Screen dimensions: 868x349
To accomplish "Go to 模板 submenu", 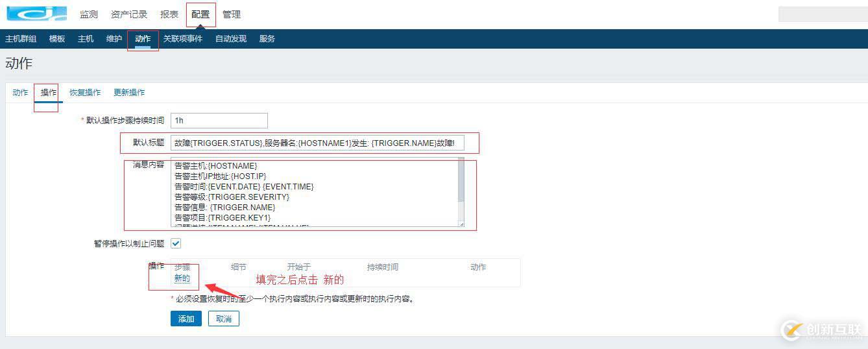I will [57, 39].
